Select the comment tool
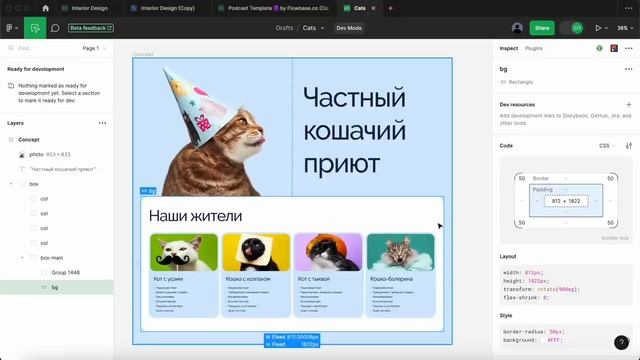 [55, 28]
